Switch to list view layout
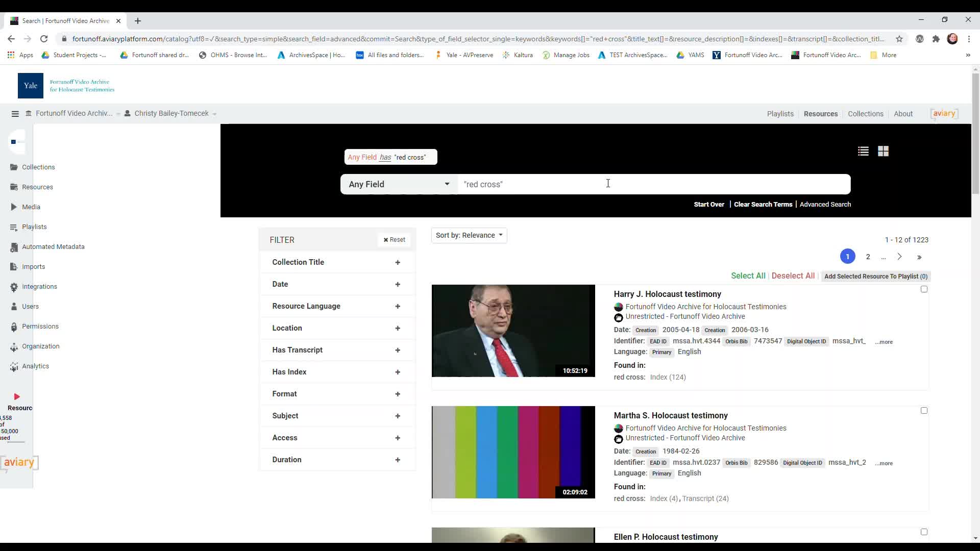The width and height of the screenshot is (980, 551). [x=863, y=151]
